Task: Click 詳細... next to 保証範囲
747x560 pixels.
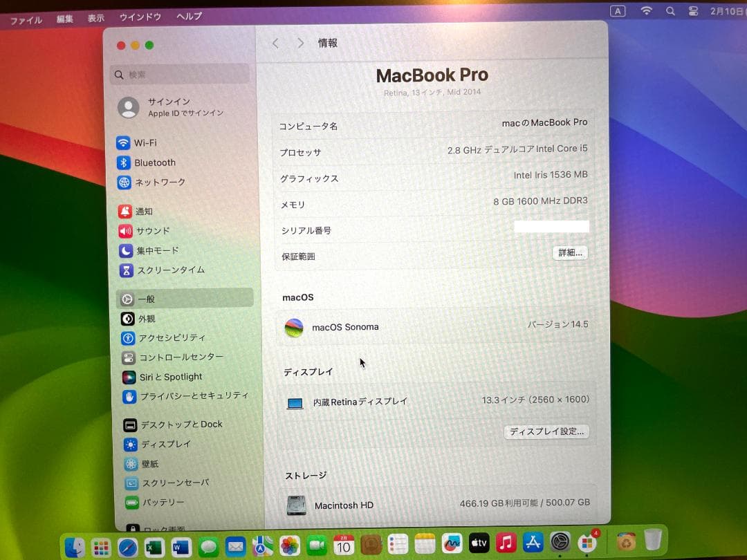Action: click(x=569, y=253)
